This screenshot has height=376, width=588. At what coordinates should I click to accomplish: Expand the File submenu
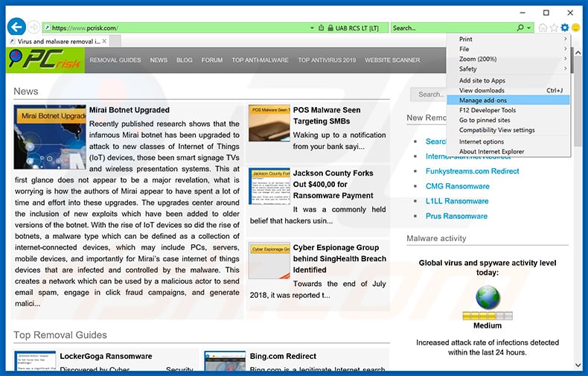point(508,49)
